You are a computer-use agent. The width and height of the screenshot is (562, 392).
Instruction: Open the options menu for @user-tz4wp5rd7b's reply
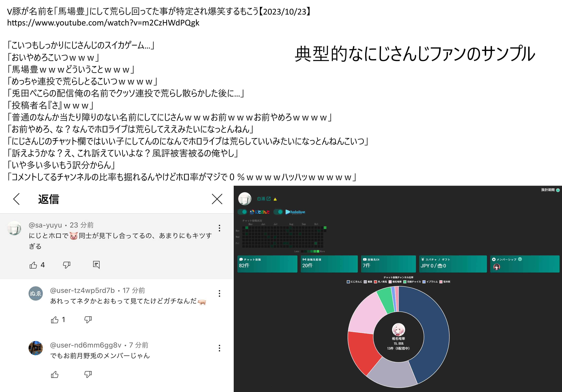click(x=219, y=293)
